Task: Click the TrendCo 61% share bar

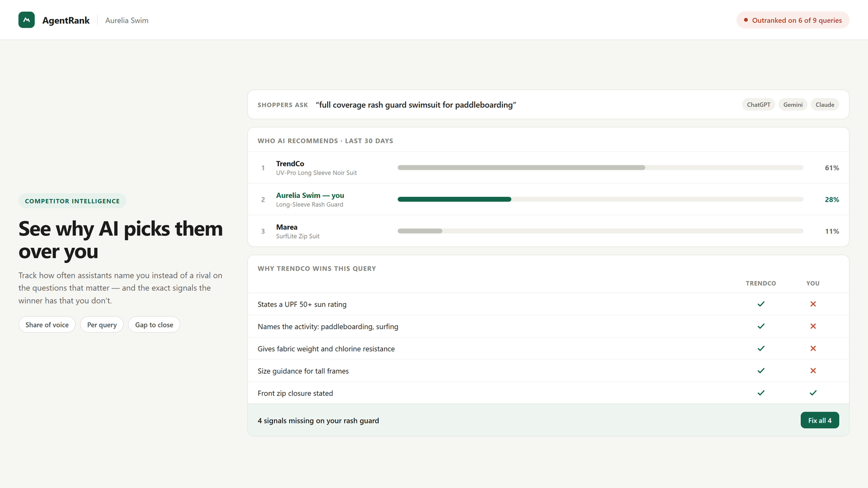Action: (x=601, y=168)
